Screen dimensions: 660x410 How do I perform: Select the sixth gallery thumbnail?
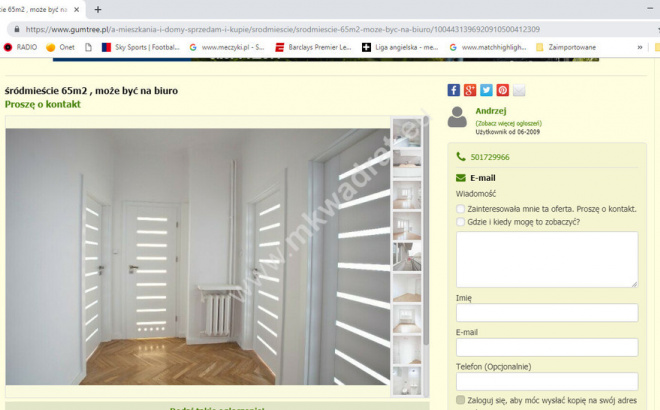407,288
